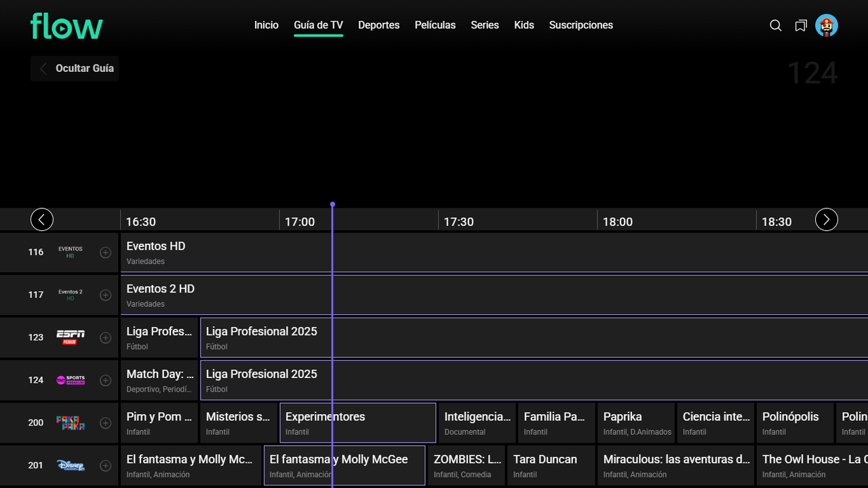Add channel 123 ESPN Premium to favorites
The width and height of the screenshot is (868, 488).
click(105, 338)
